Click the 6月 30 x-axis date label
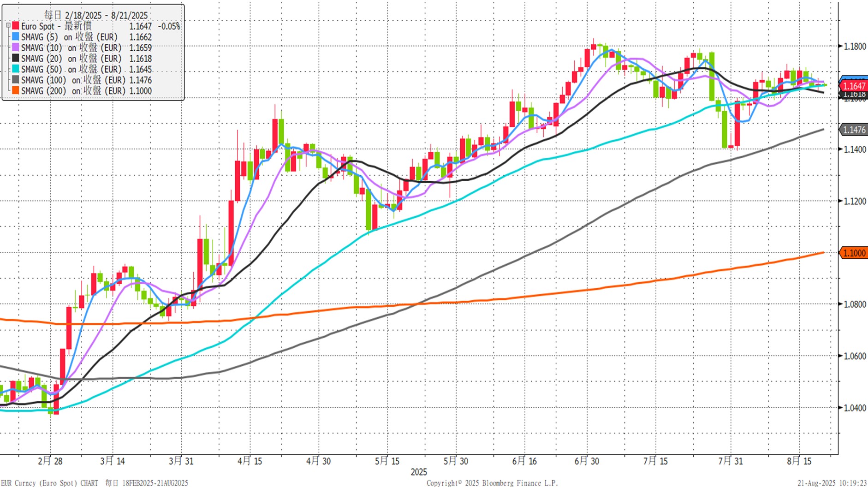The width and height of the screenshot is (868, 488). tap(587, 461)
